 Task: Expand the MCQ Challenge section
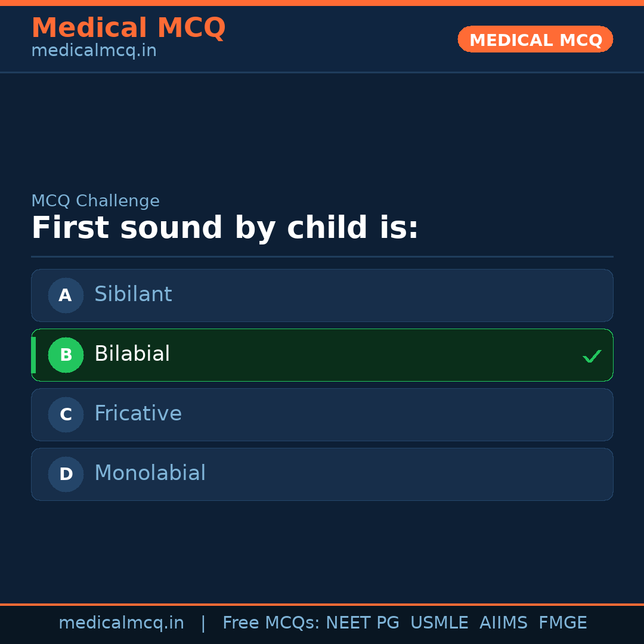pos(95,201)
